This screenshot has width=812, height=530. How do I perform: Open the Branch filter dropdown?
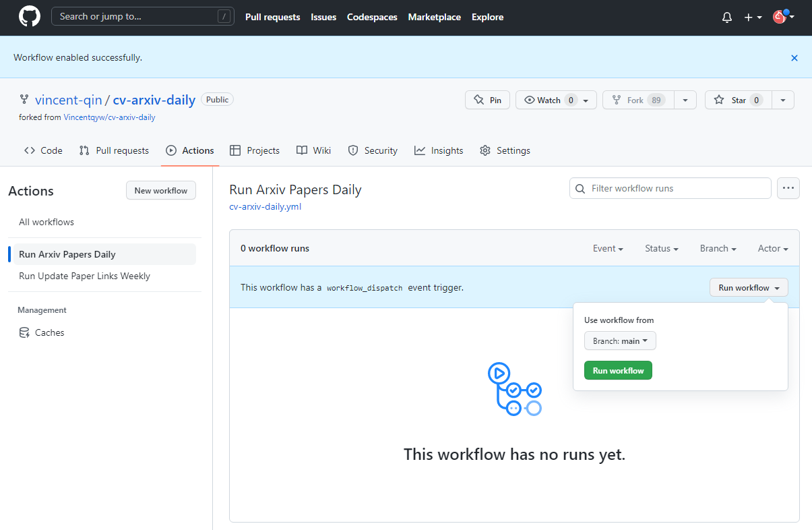pos(718,248)
